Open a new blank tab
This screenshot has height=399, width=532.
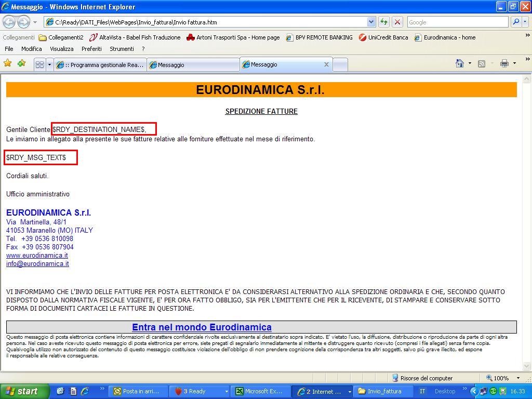(x=340, y=65)
